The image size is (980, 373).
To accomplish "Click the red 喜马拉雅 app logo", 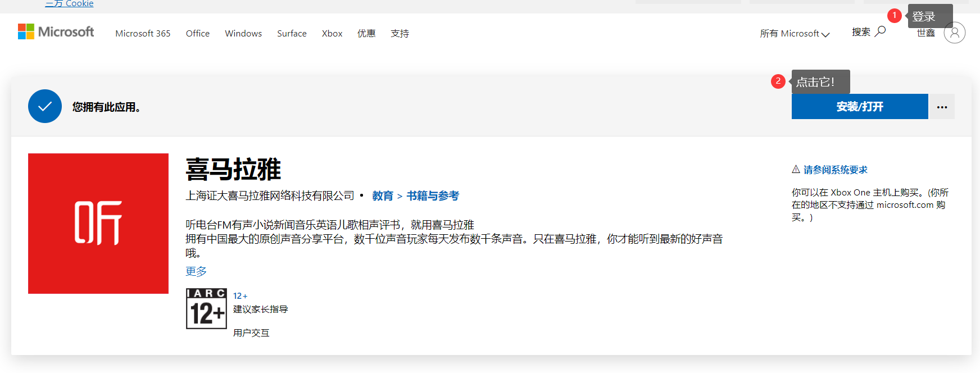I will [98, 224].
